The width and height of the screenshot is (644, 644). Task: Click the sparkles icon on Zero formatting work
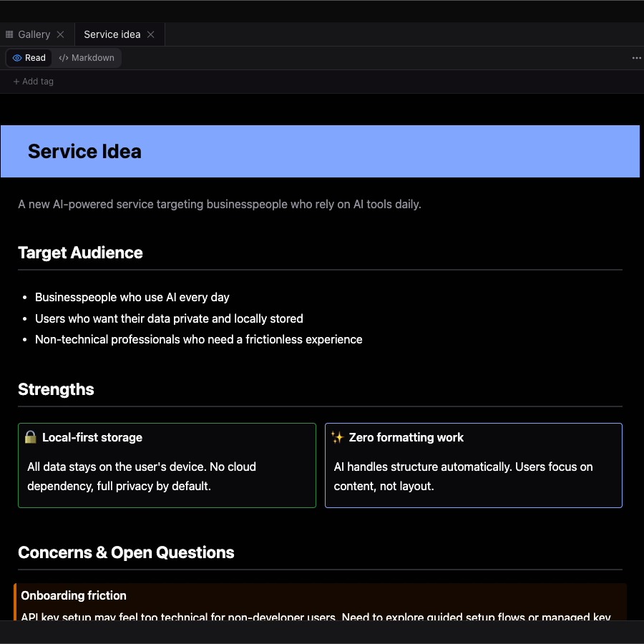337,437
